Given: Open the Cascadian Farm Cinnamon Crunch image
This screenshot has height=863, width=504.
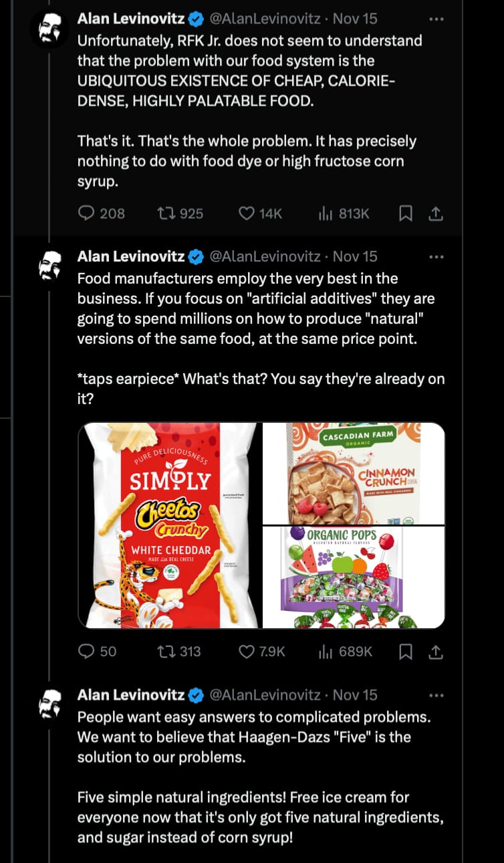Looking at the screenshot, I should [x=354, y=473].
